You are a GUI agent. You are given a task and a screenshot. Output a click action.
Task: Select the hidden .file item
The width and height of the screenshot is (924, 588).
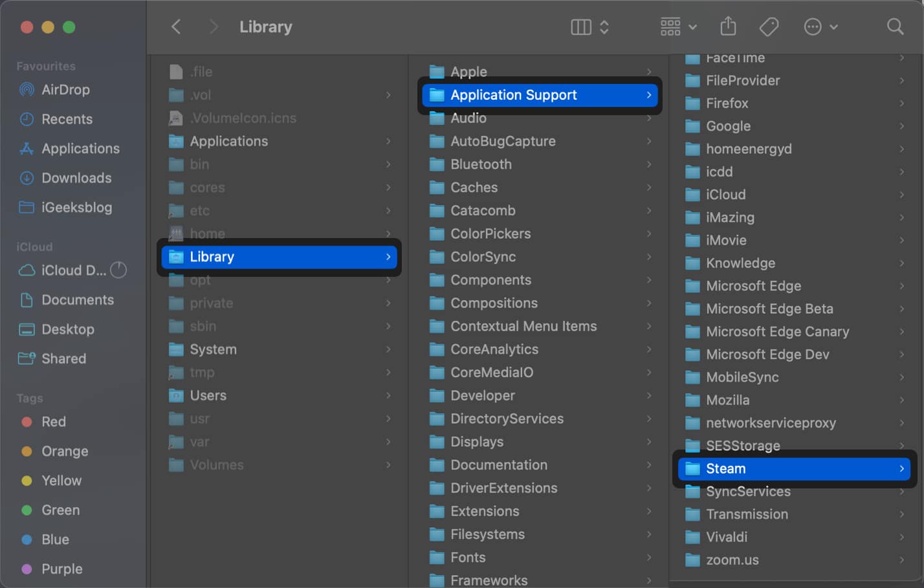tap(280, 72)
